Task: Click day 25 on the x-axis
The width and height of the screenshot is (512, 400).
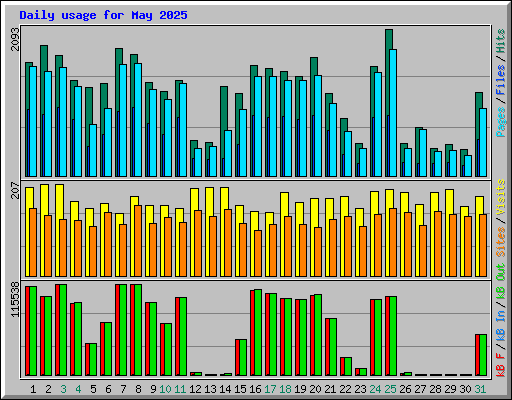Action: point(390,389)
